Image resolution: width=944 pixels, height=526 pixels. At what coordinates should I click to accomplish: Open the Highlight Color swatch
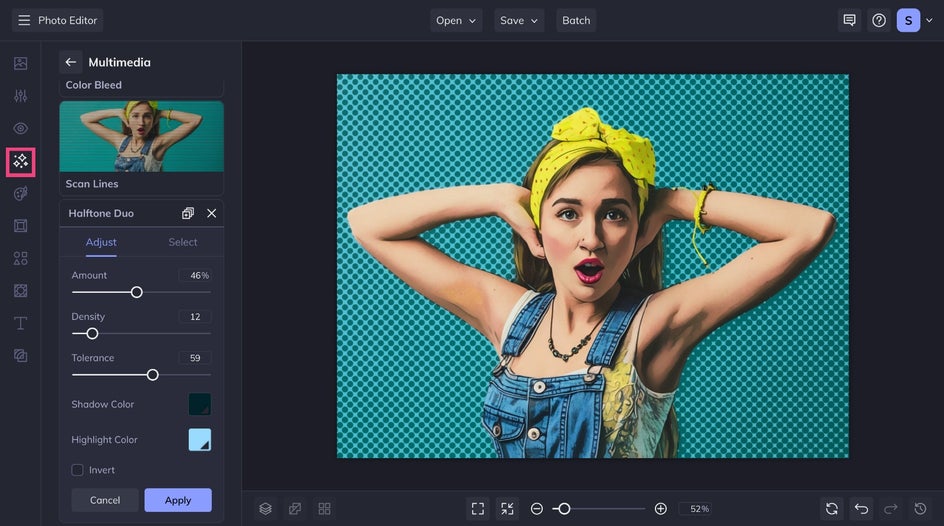coord(200,440)
